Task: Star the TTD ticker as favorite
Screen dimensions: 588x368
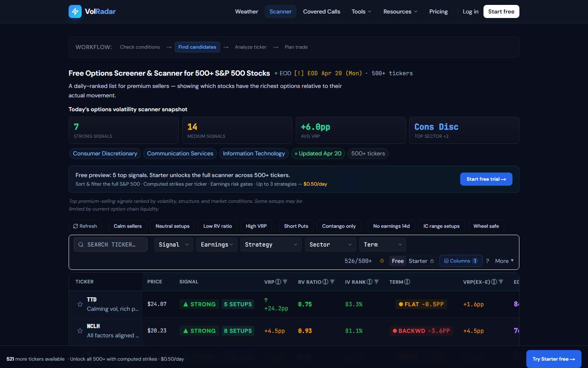Action: [x=80, y=304]
